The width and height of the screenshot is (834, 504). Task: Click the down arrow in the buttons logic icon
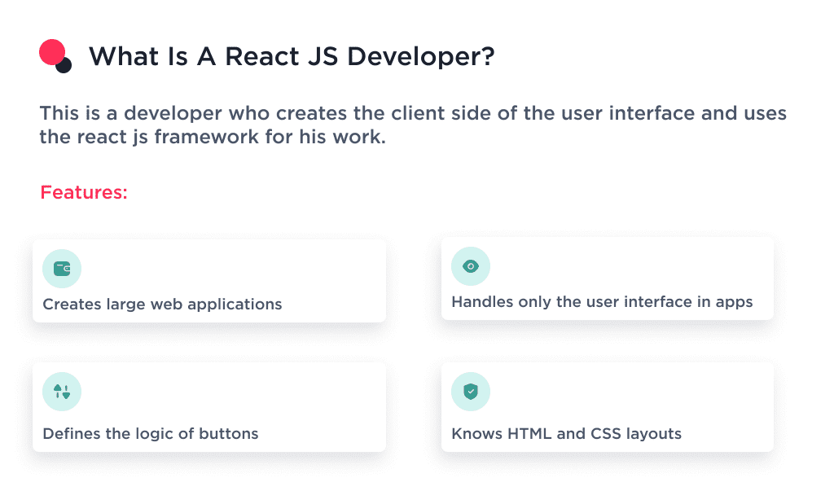click(x=66, y=392)
